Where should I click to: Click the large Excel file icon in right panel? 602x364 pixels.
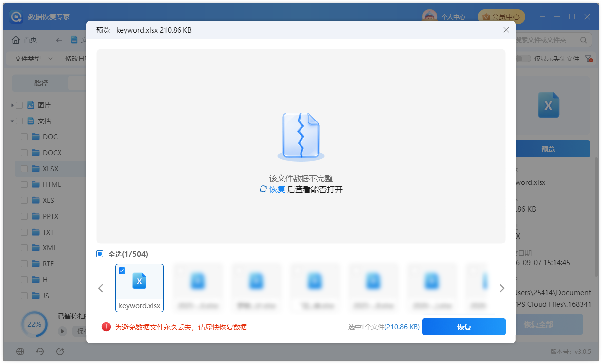(x=548, y=105)
